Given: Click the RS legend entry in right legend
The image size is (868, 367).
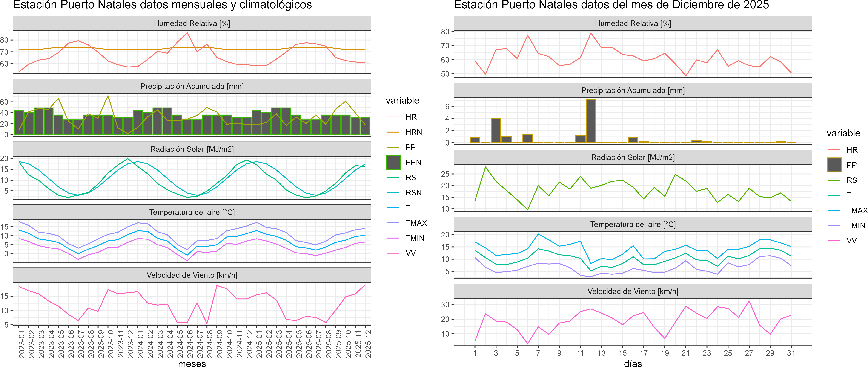Looking at the screenshot, I should [x=851, y=180].
